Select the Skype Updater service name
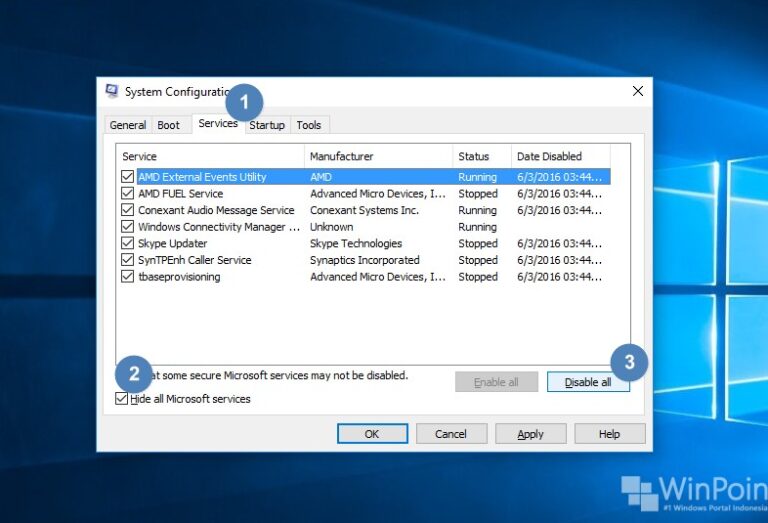The image size is (768, 523). (x=172, y=243)
